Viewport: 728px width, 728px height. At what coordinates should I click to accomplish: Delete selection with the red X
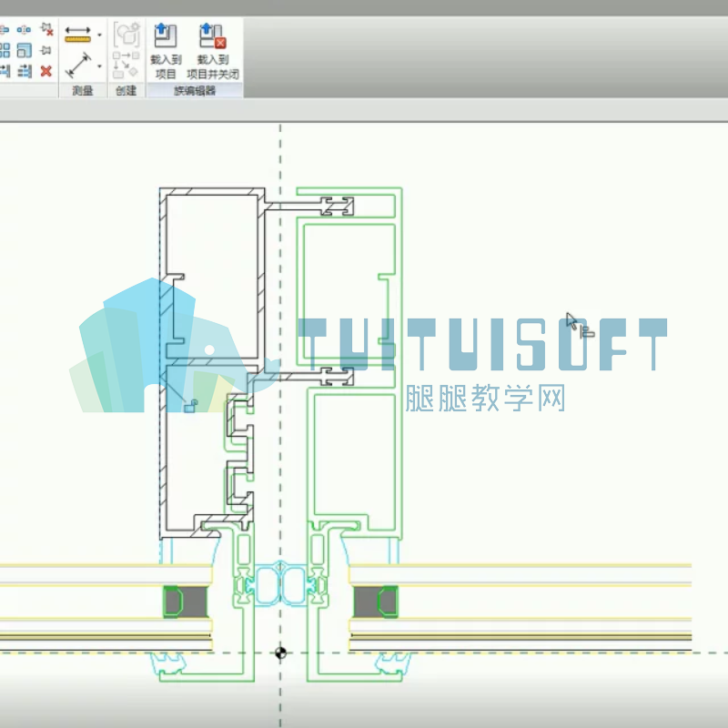(46, 71)
